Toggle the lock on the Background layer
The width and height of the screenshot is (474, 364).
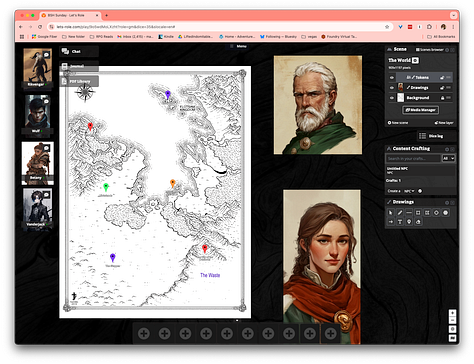(442, 98)
